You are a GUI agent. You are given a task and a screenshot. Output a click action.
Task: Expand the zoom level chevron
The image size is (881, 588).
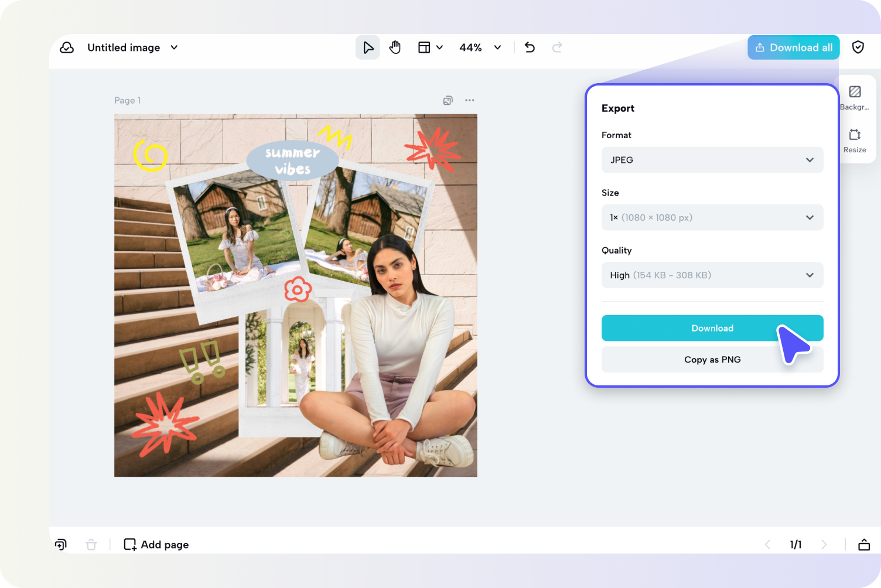pyautogui.click(x=497, y=47)
